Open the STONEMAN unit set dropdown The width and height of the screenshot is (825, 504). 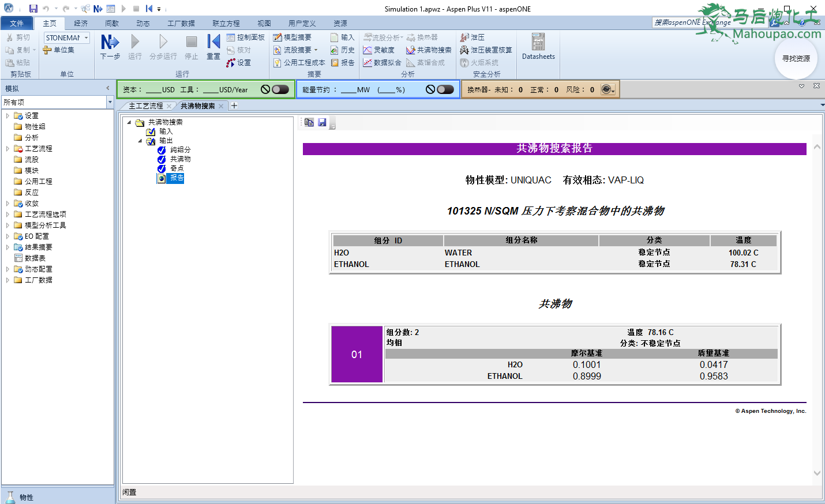click(87, 37)
